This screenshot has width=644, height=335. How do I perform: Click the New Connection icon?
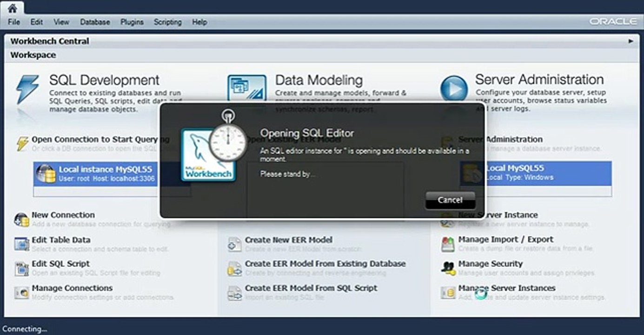(x=22, y=219)
